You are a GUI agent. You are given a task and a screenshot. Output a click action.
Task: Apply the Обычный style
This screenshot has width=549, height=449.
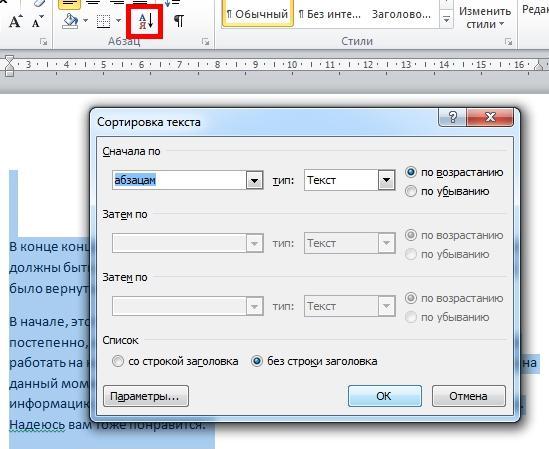tap(258, 14)
